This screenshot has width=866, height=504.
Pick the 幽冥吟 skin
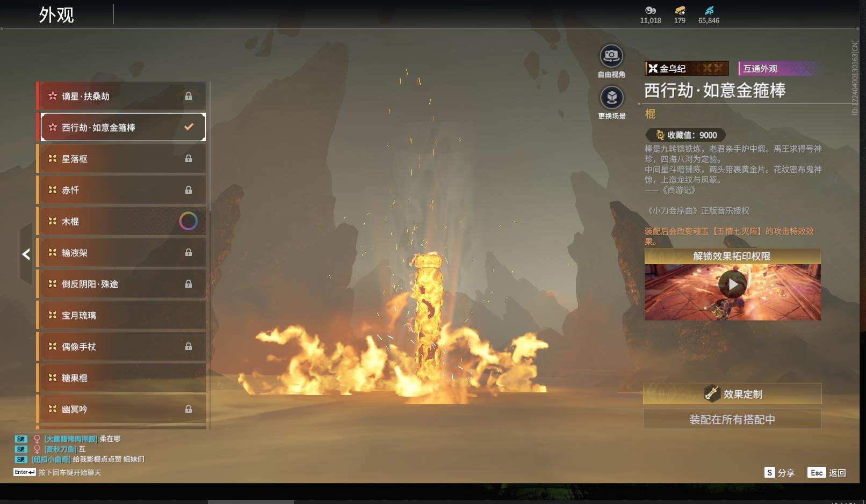click(x=121, y=409)
